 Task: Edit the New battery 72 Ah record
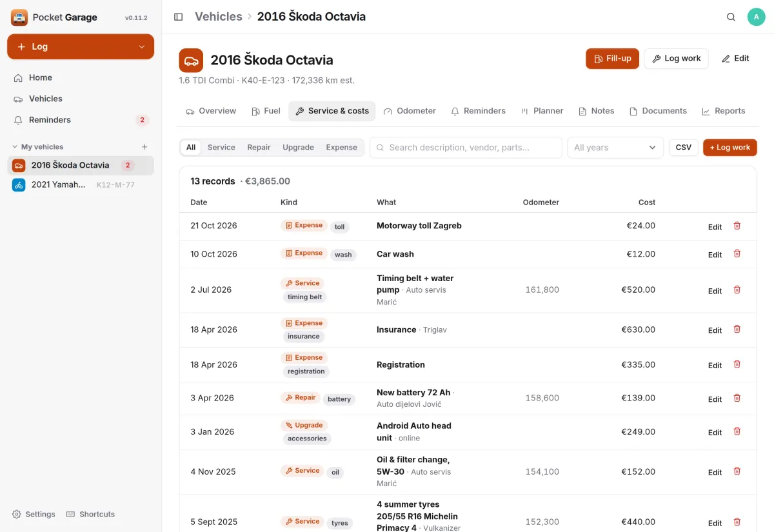tap(715, 399)
